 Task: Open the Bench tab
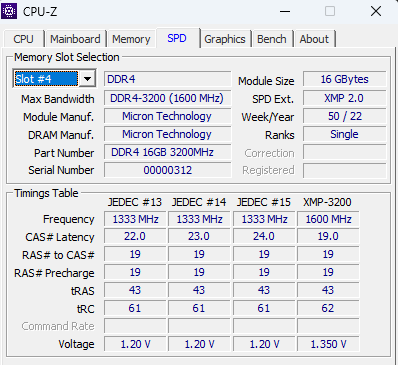point(272,39)
